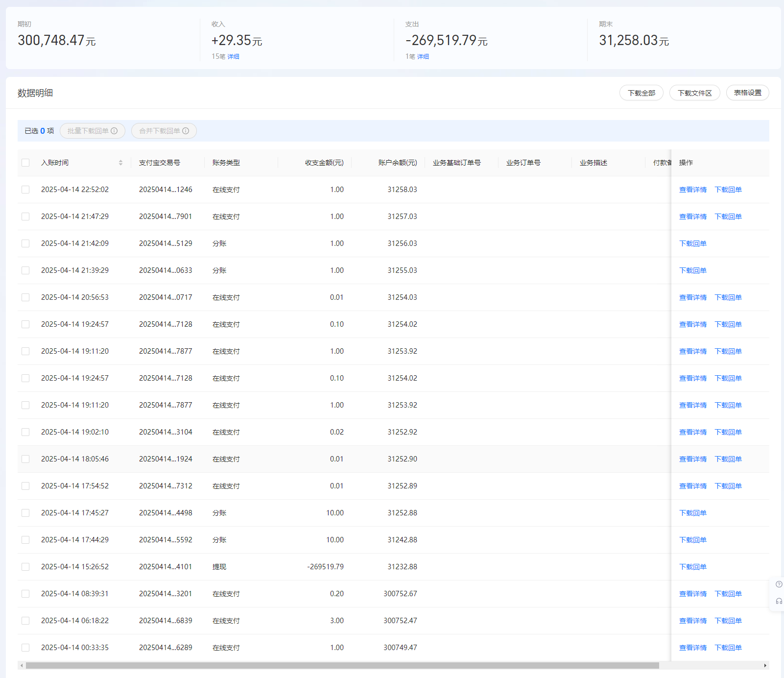Select checkbox for the 提现 withdrawal row
This screenshot has width=784, height=678.
25,567
